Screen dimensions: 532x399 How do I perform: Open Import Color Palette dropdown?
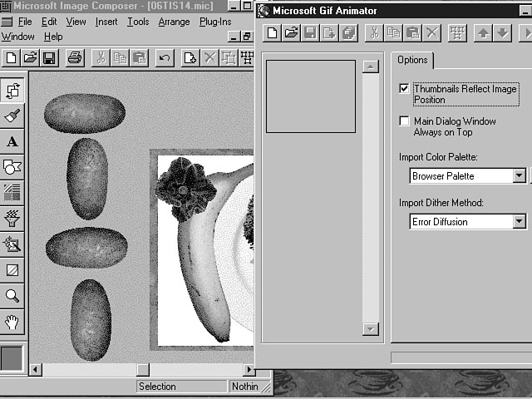pyautogui.click(x=520, y=176)
